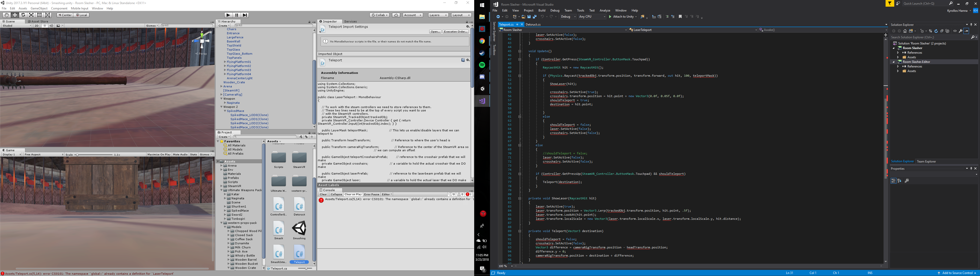The height and width of the screenshot is (276, 980).
Task: Select the combined transform tool in Unity
Action: (48, 15)
